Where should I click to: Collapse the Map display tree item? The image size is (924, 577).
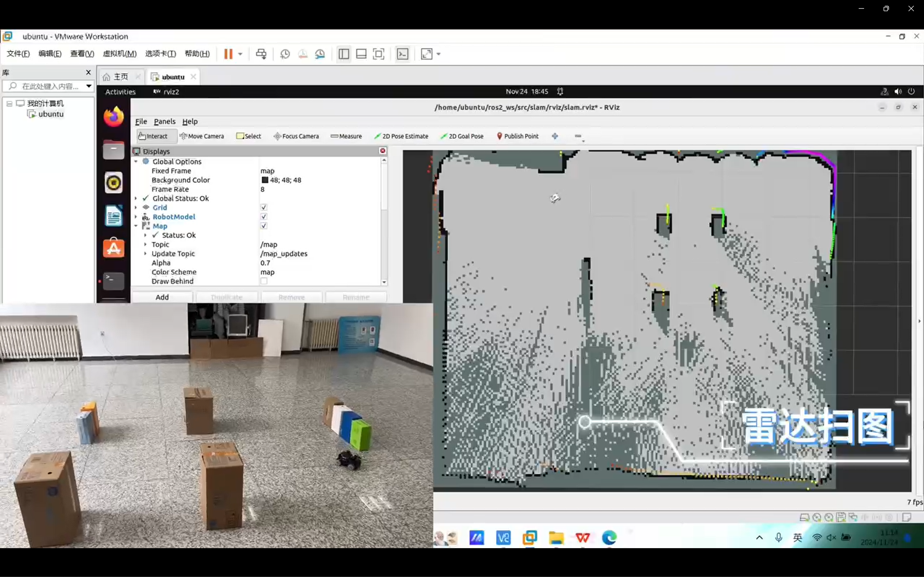(136, 226)
